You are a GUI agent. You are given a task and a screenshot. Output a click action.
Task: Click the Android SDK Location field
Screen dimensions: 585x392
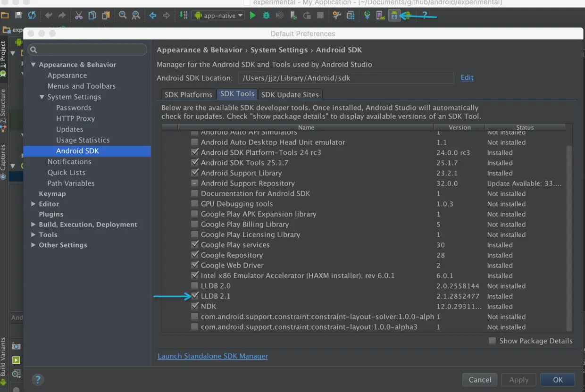point(346,78)
